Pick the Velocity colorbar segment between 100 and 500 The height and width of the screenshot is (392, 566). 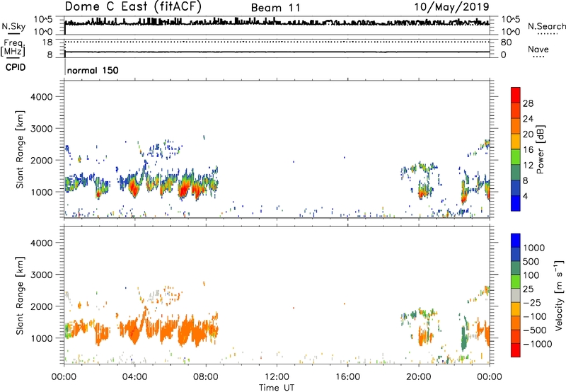[x=516, y=268]
